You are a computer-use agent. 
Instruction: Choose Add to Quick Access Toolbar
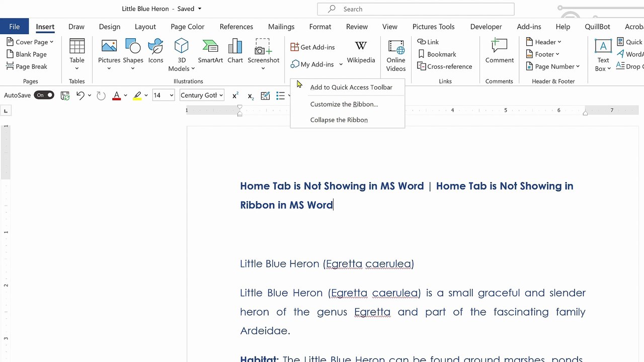348,87
